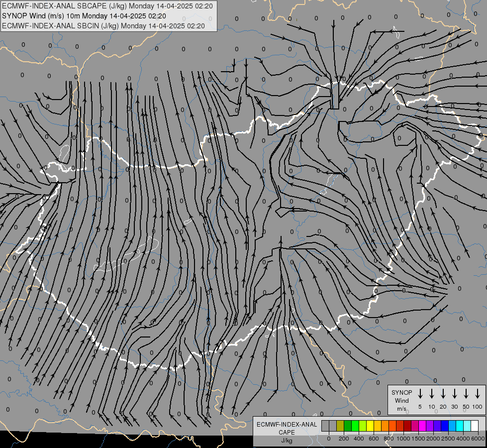Click the Lake Balaton outline on map

[126, 254]
